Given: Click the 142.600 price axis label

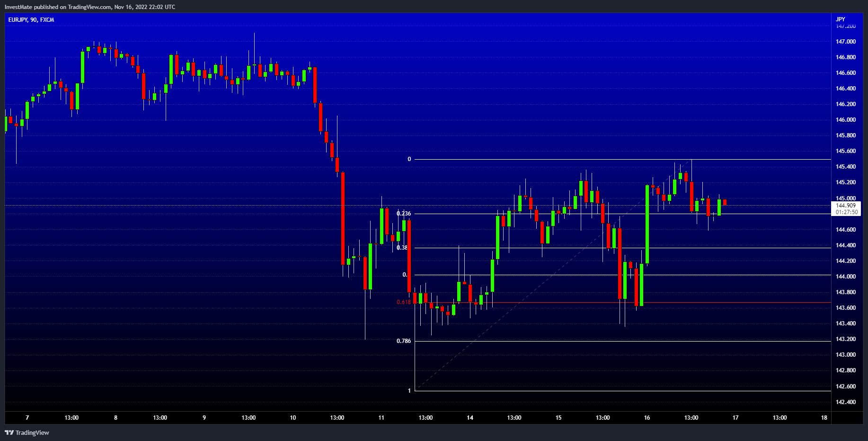Looking at the screenshot, I should pos(846,387).
